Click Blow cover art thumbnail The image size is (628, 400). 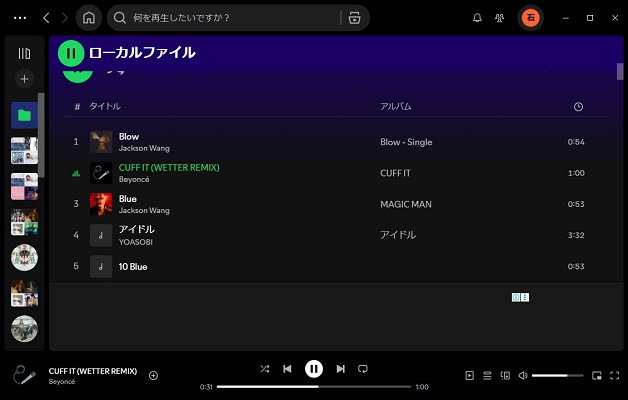click(101, 142)
